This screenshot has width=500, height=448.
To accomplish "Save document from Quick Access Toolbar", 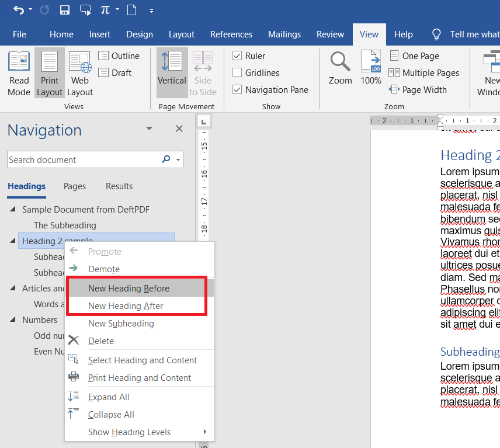I will [65, 9].
